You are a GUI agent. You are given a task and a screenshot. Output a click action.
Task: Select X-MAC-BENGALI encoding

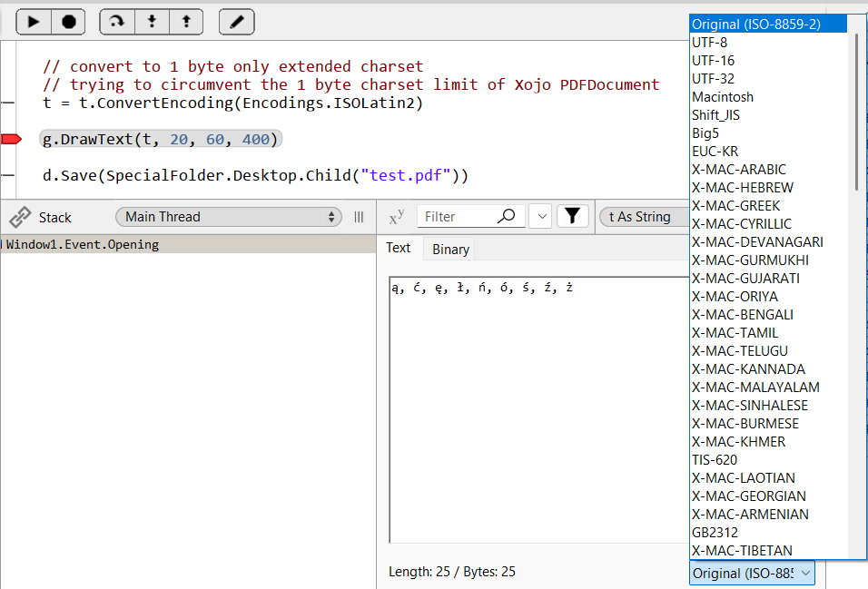click(x=768, y=315)
